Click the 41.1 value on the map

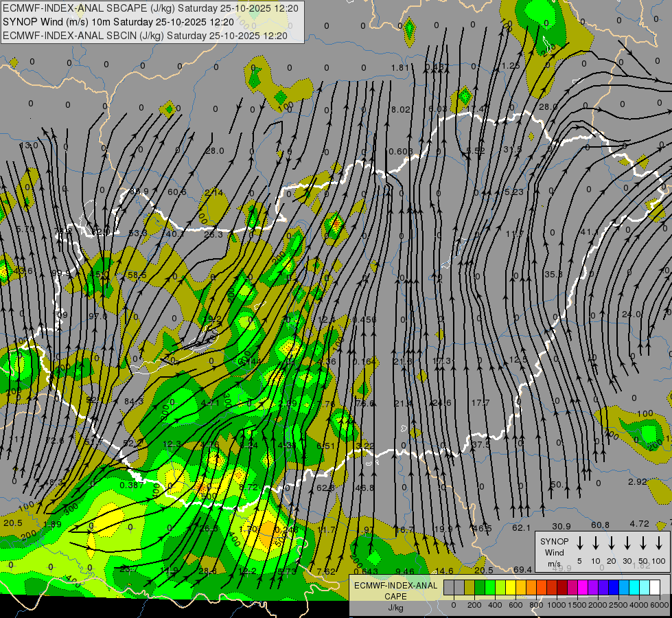click(589, 232)
